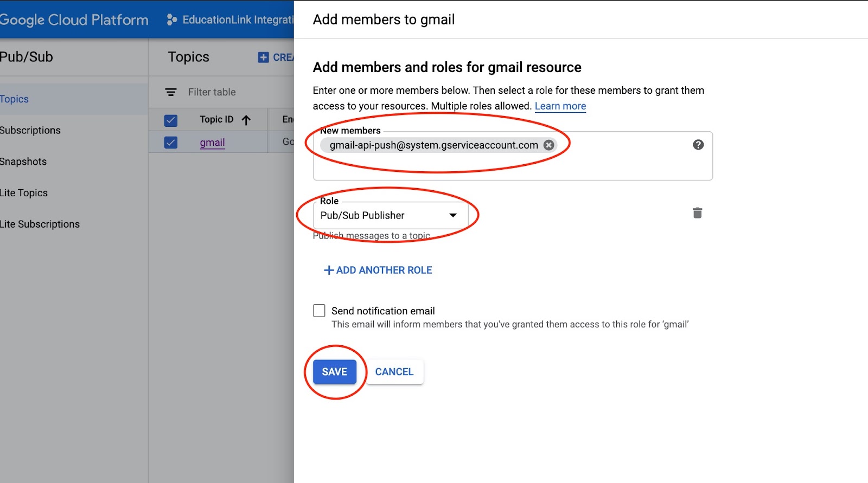Open Subscriptions in the sidebar
The width and height of the screenshot is (868, 483).
click(30, 130)
